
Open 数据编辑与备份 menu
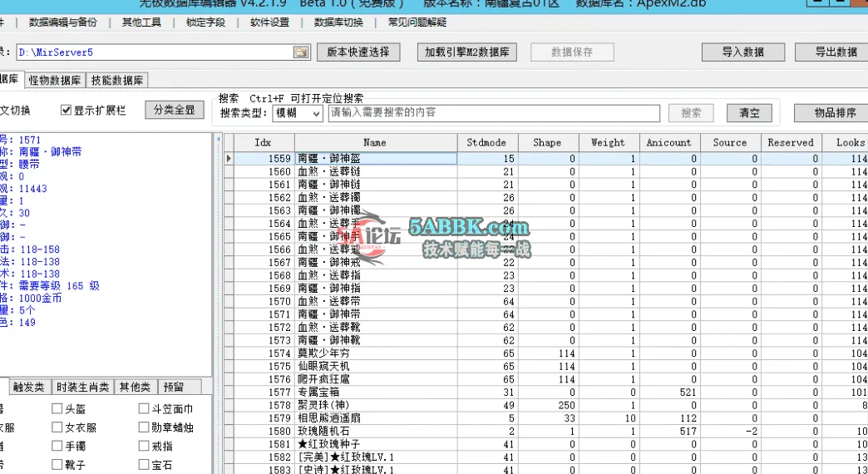pyautogui.click(x=62, y=22)
